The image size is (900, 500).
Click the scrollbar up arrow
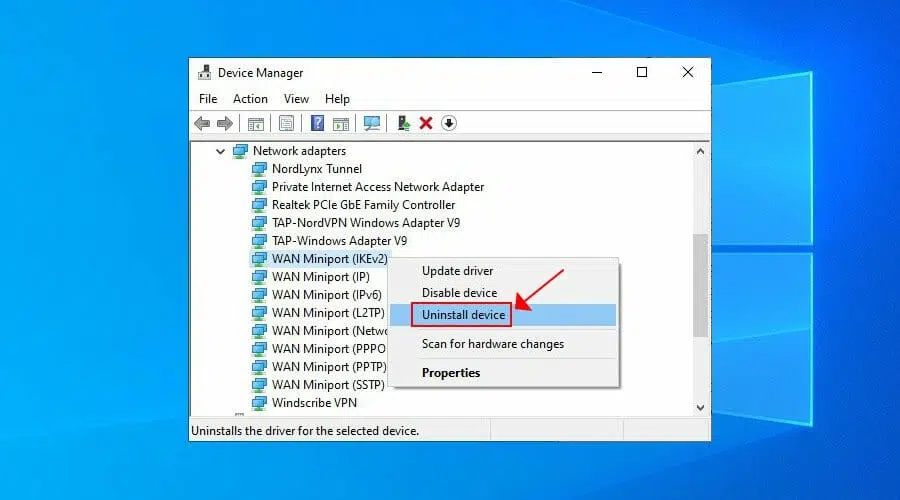[700, 152]
